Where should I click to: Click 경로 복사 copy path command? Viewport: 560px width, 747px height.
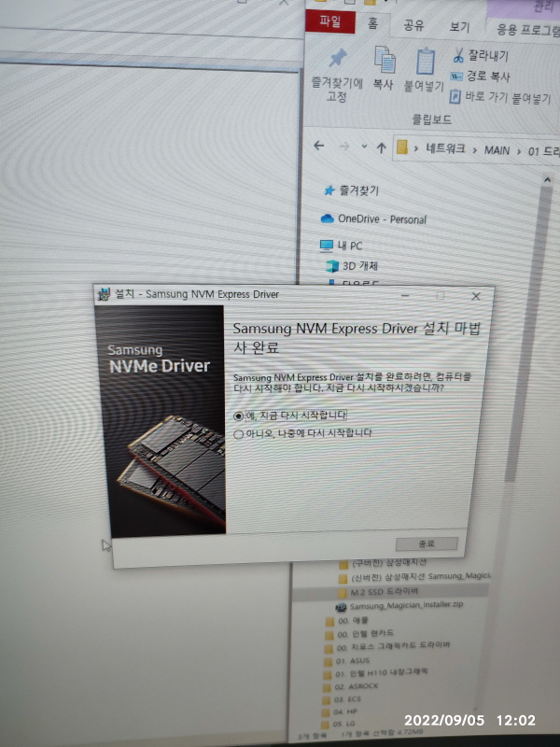click(480, 77)
